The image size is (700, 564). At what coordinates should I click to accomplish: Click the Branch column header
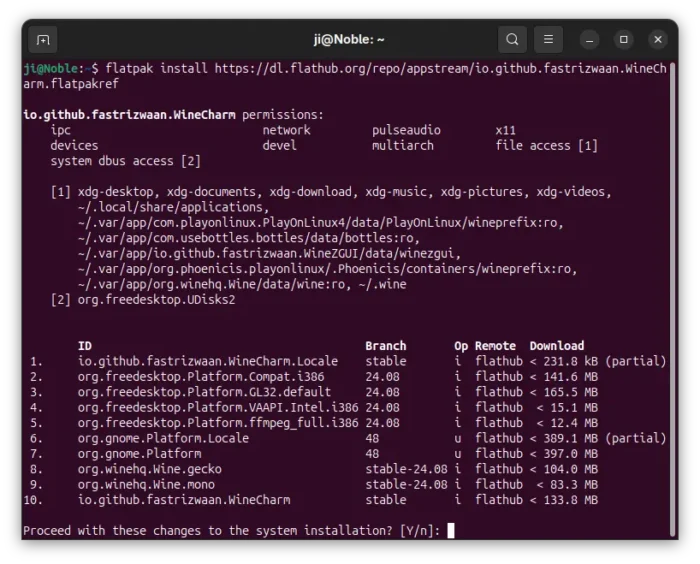[385, 346]
